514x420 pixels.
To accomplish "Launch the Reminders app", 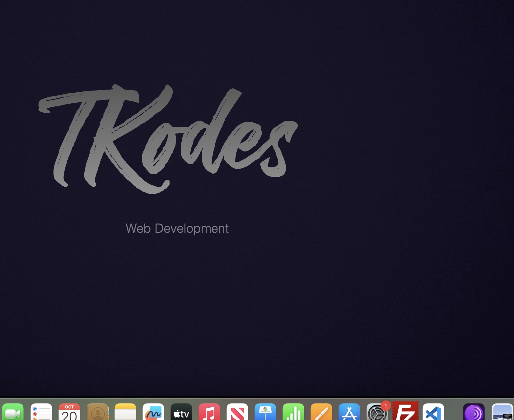I will point(41,412).
